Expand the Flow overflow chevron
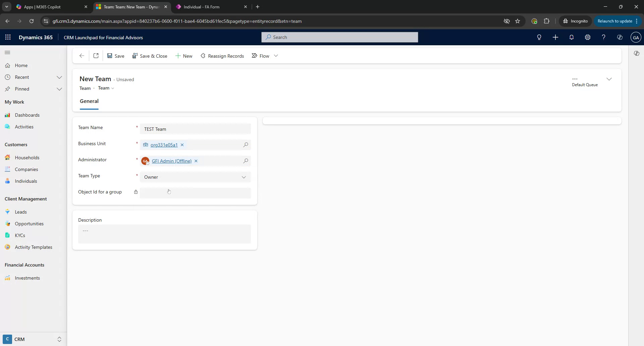This screenshot has width=644, height=346. coord(276,56)
